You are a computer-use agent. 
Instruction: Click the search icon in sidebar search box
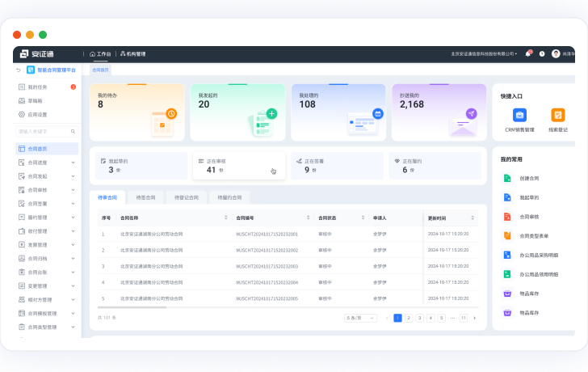point(73,131)
